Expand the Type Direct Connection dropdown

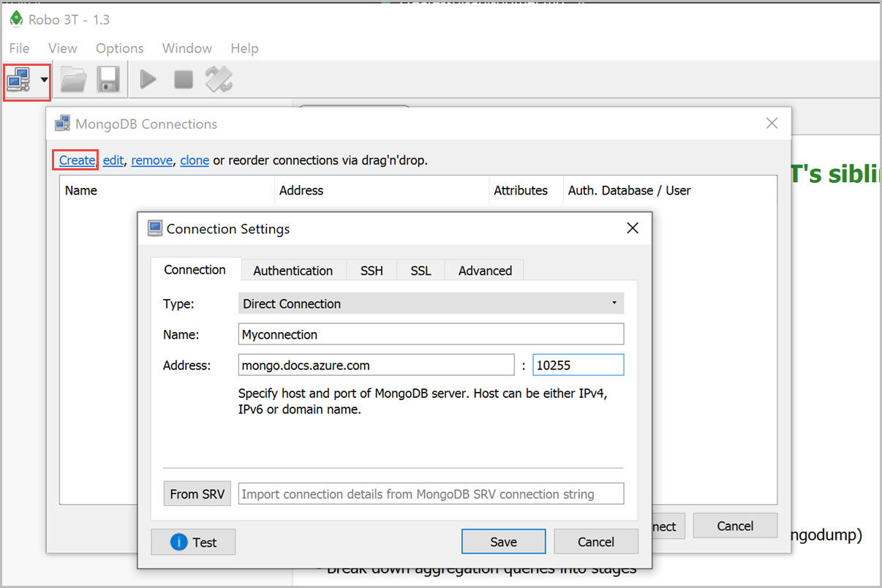431,304
